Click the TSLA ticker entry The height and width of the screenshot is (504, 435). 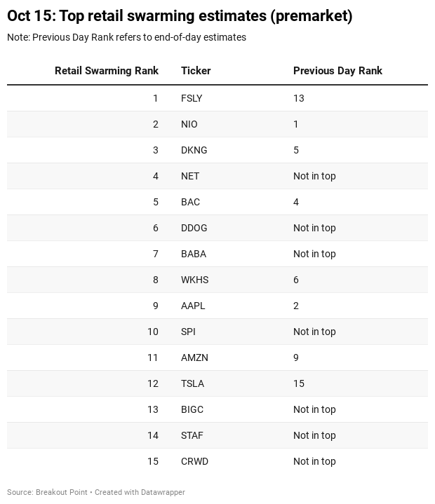tap(192, 383)
